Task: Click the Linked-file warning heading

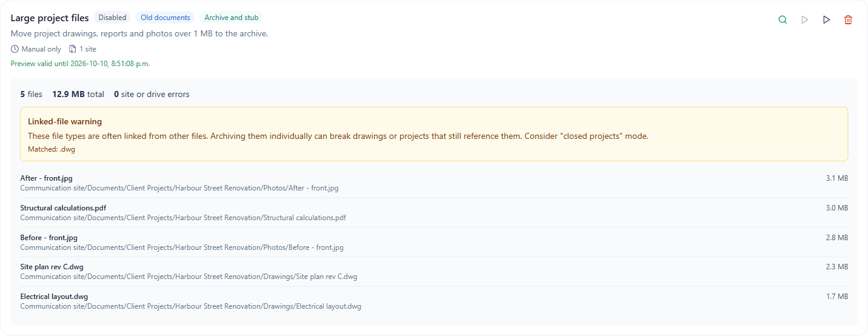Action: coord(65,122)
